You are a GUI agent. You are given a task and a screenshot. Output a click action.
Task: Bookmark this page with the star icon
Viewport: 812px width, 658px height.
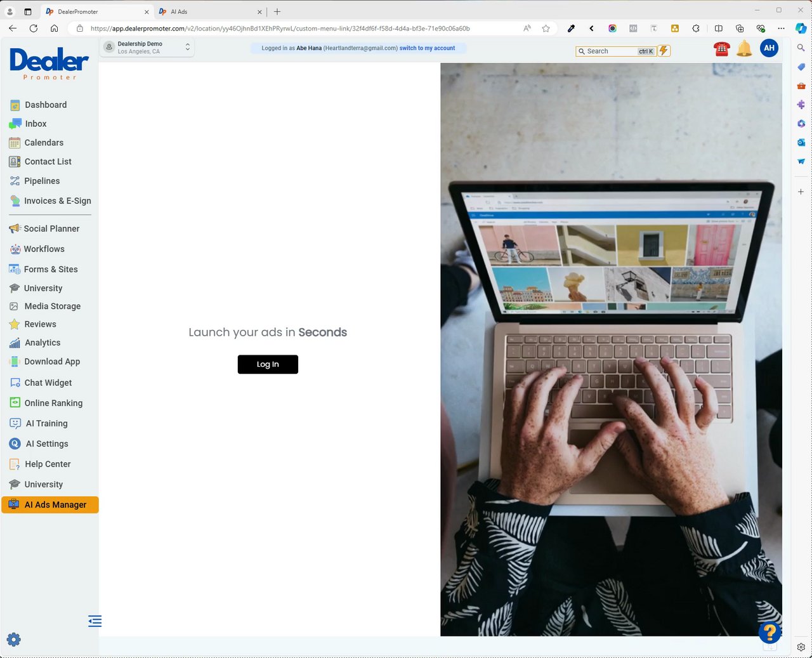(546, 29)
